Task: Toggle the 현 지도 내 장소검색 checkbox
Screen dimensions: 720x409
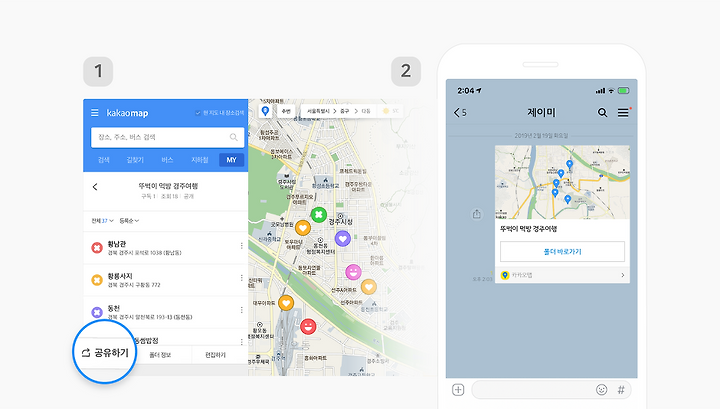Action: (198, 113)
